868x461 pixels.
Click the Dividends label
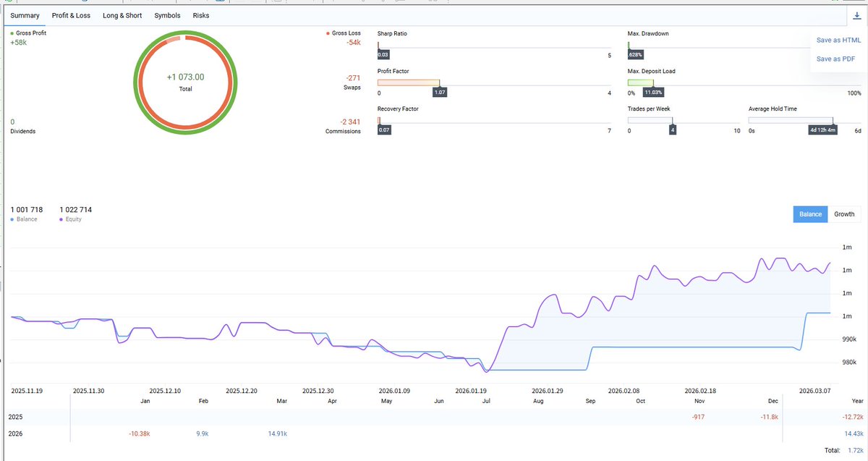pyautogui.click(x=23, y=132)
